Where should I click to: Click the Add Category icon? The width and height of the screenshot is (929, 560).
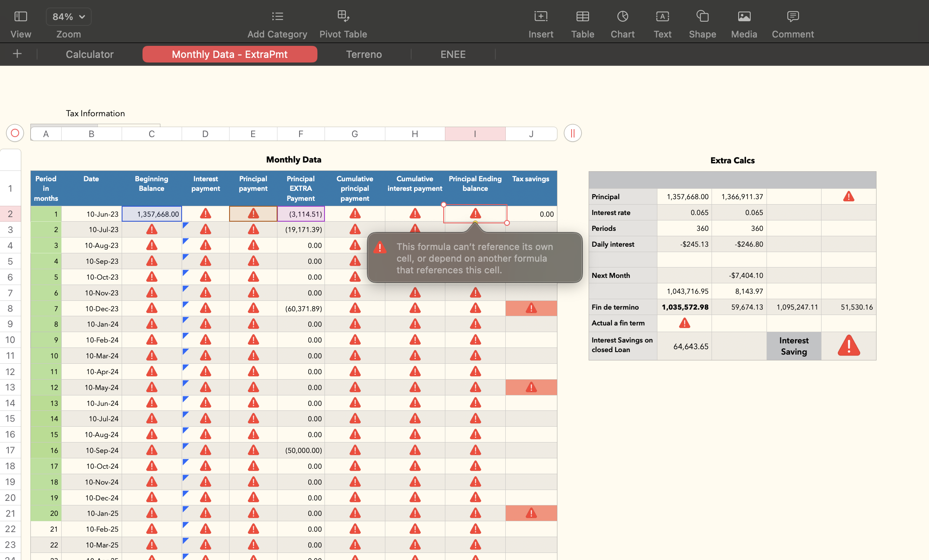point(277,17)
